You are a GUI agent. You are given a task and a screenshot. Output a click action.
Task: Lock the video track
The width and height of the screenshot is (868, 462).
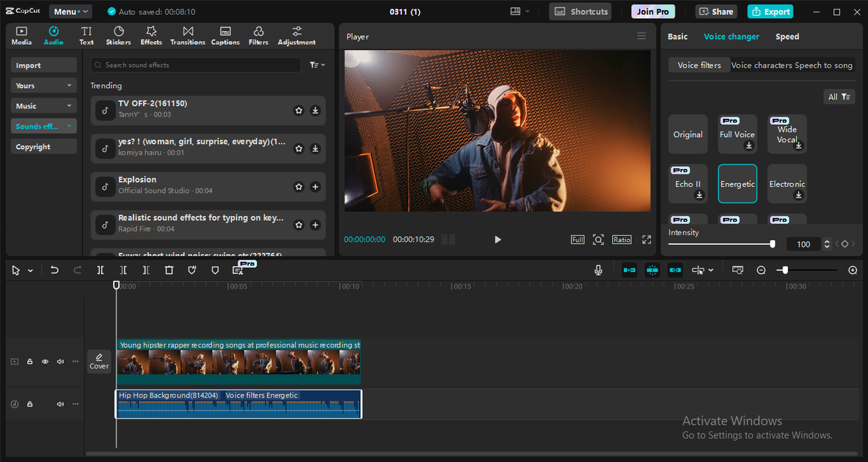click(x=30, y=362)
